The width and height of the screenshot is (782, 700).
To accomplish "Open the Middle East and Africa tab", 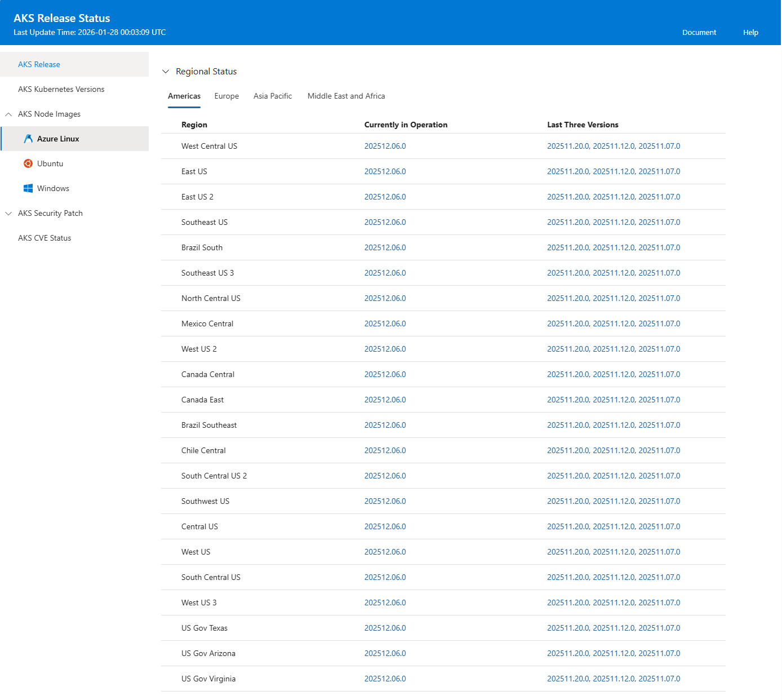I will tap(346, 96).
